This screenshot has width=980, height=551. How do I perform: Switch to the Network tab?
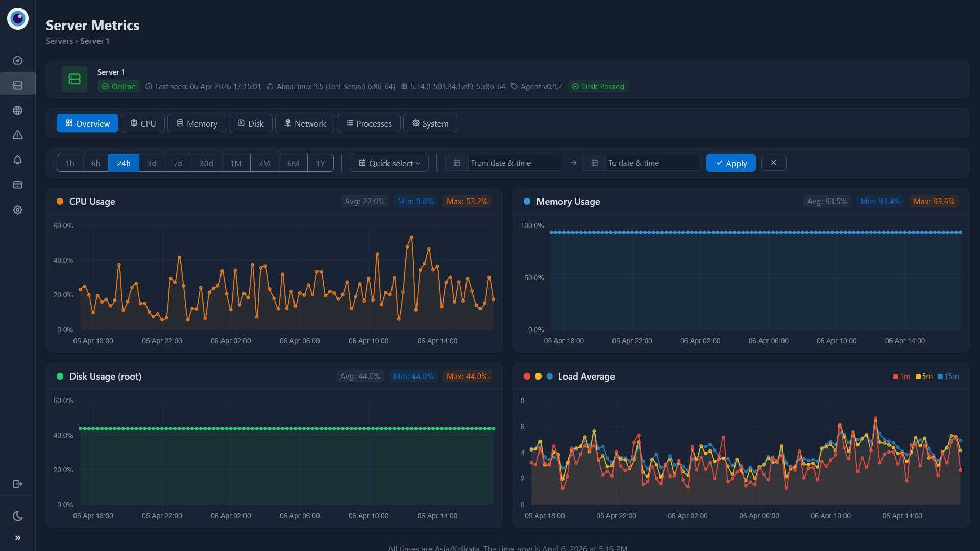pyautogui.click(x=305, y=123)
